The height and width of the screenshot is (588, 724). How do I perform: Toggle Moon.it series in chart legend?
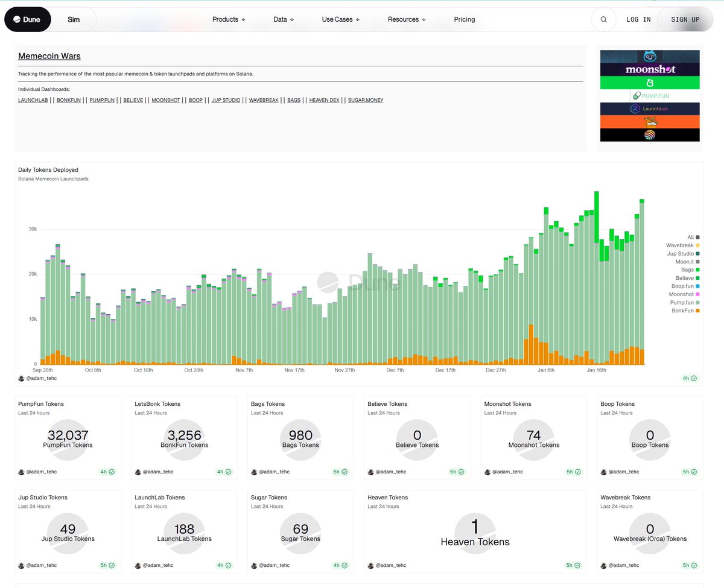687,262
